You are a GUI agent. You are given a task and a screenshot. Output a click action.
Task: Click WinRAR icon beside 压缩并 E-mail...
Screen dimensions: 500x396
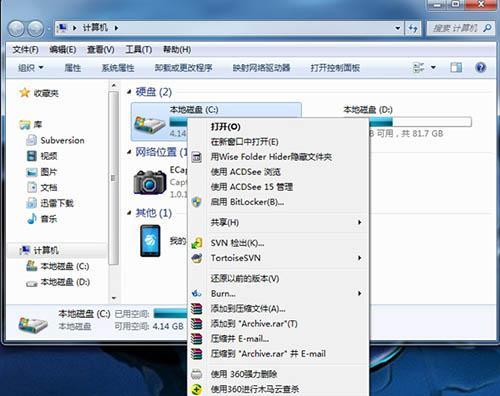[197, 339]
